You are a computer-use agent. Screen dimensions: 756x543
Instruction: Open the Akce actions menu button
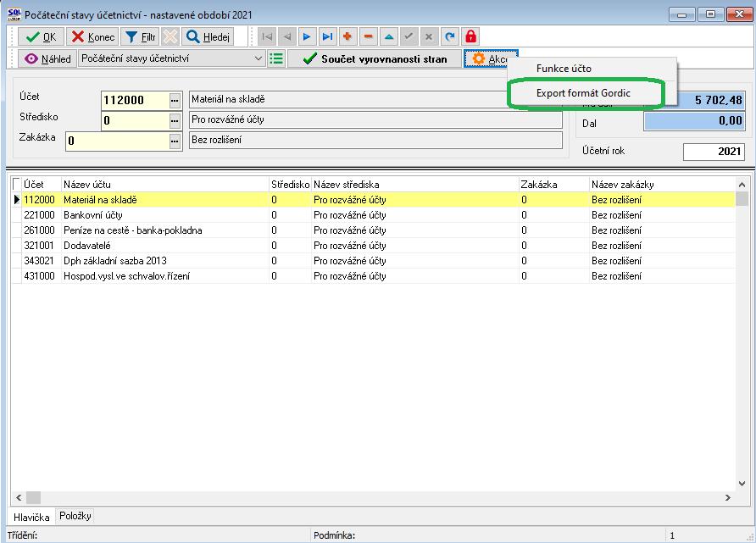pyautogui.click(x=487, y=58)
